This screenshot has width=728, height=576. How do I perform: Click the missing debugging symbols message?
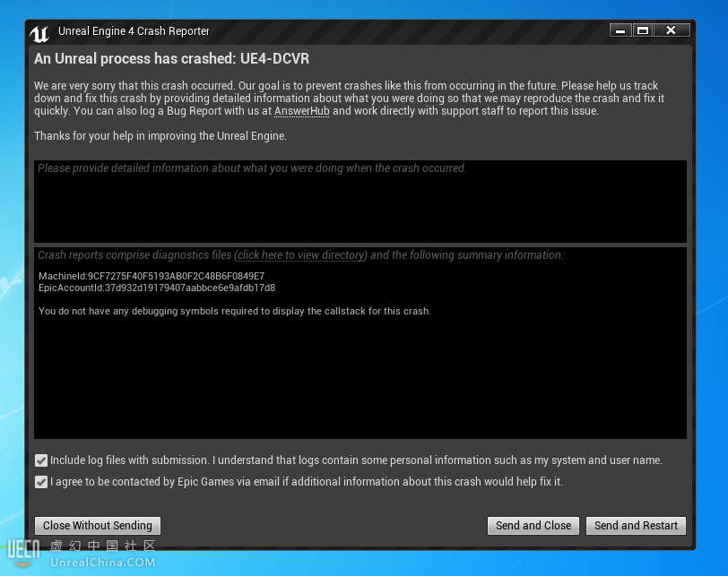pos(235,311)
